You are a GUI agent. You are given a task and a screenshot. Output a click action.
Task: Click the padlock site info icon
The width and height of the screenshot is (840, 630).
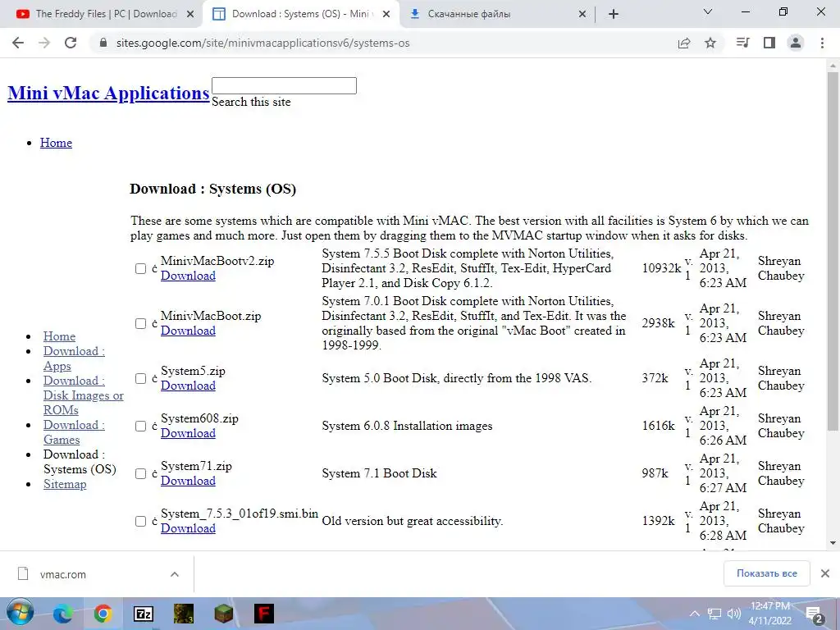click(103, 43)
